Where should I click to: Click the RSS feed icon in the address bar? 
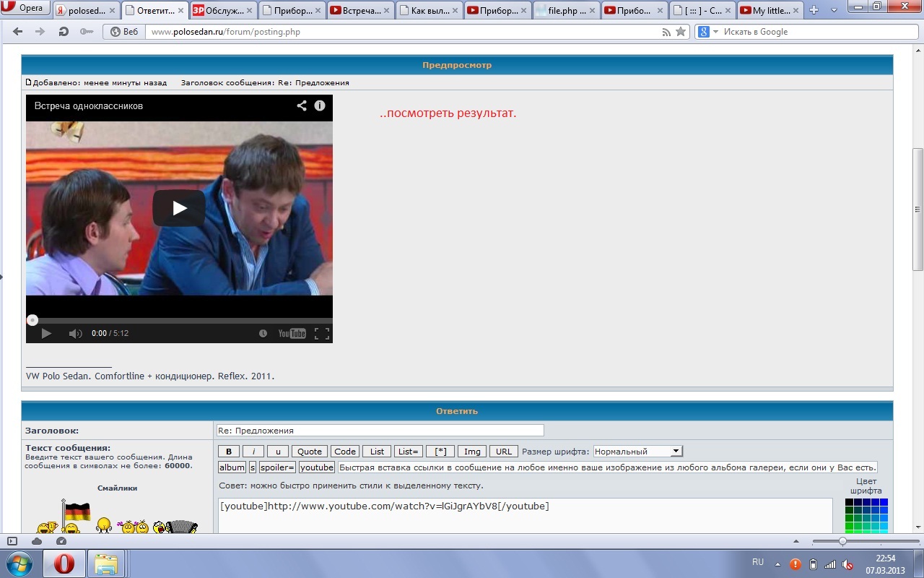tap(666, 32)
